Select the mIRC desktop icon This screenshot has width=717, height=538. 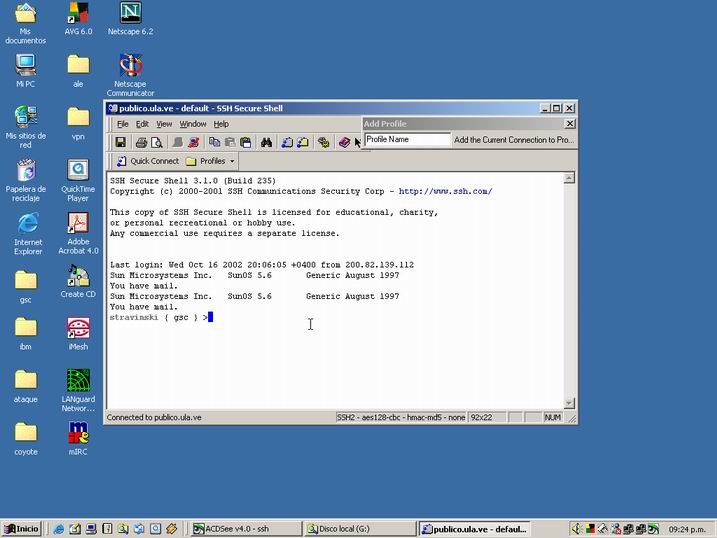click(78, 438)
